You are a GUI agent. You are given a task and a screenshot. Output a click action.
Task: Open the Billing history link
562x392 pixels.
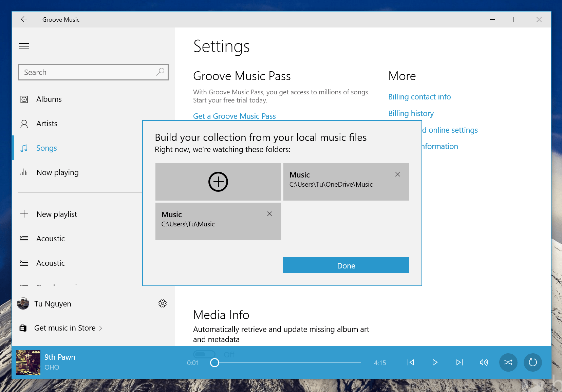(411, 113)
